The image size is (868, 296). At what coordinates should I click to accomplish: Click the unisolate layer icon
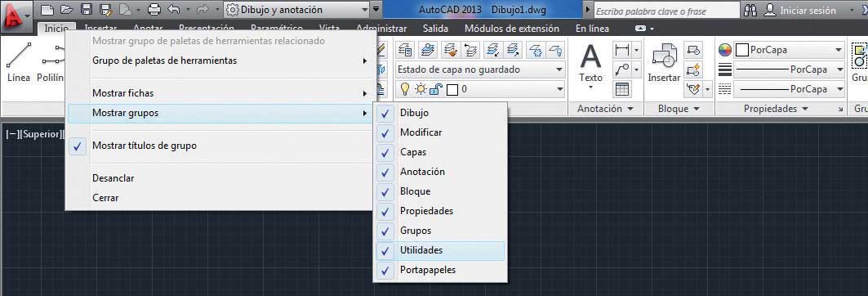click(513, 50)
